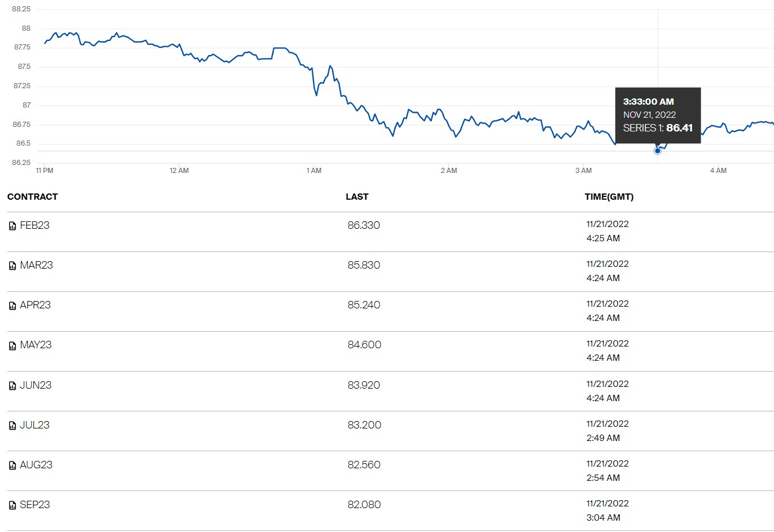774x532 pixels.
Task: Click the chart icon beside SEP23
Action: 13,505
